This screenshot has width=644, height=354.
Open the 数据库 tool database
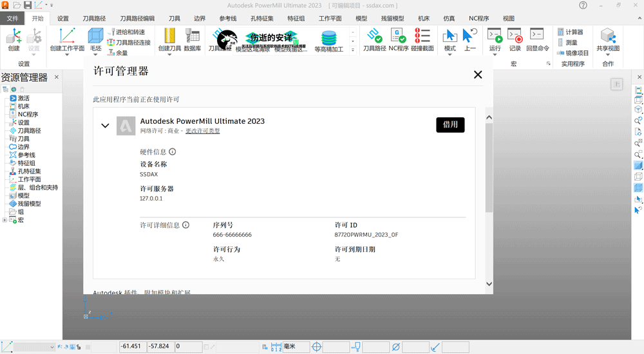192,40
